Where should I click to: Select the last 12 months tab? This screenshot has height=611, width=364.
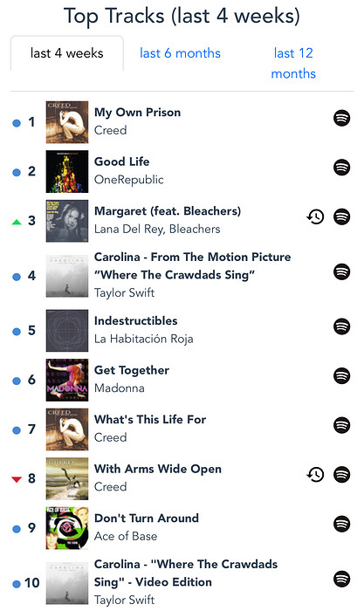tap(293, 63)
